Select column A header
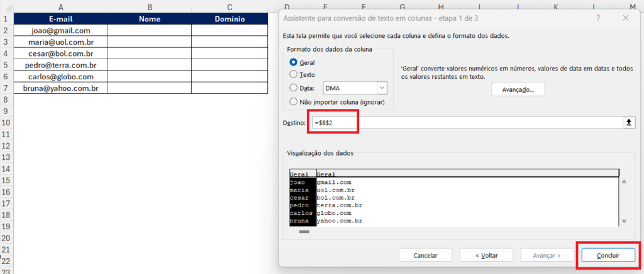644x274 pixels. pyautogui.click(x=60, y=7)
